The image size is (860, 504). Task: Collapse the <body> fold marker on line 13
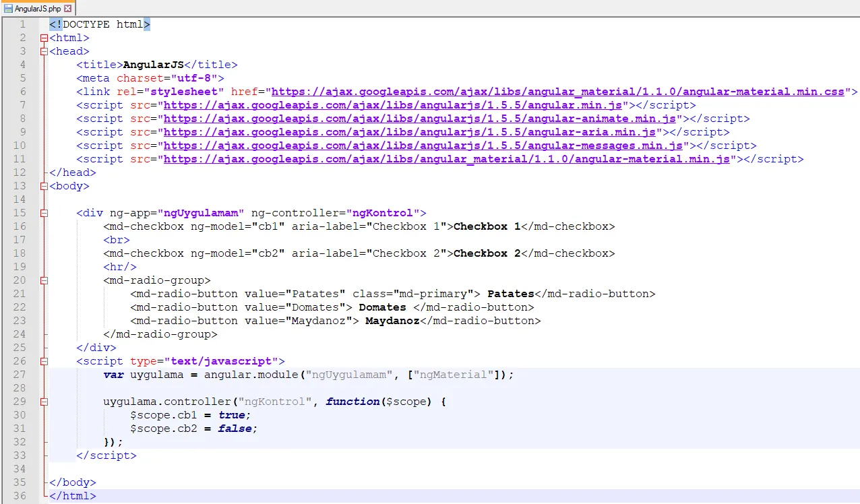(44, 186)
